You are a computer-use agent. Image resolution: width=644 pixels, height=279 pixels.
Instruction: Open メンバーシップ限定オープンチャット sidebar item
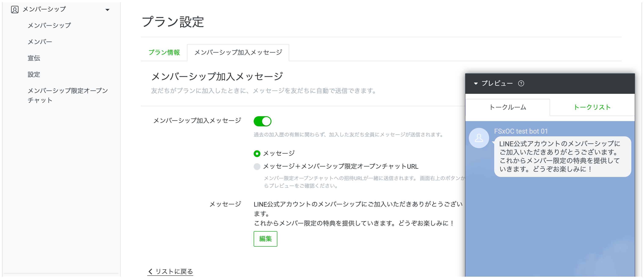click(67, 95)
